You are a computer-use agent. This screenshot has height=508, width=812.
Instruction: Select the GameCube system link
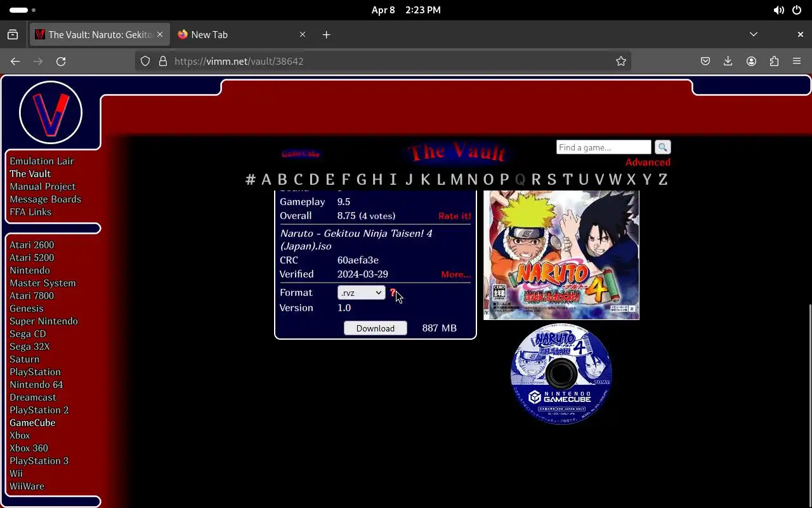(32, 423)
